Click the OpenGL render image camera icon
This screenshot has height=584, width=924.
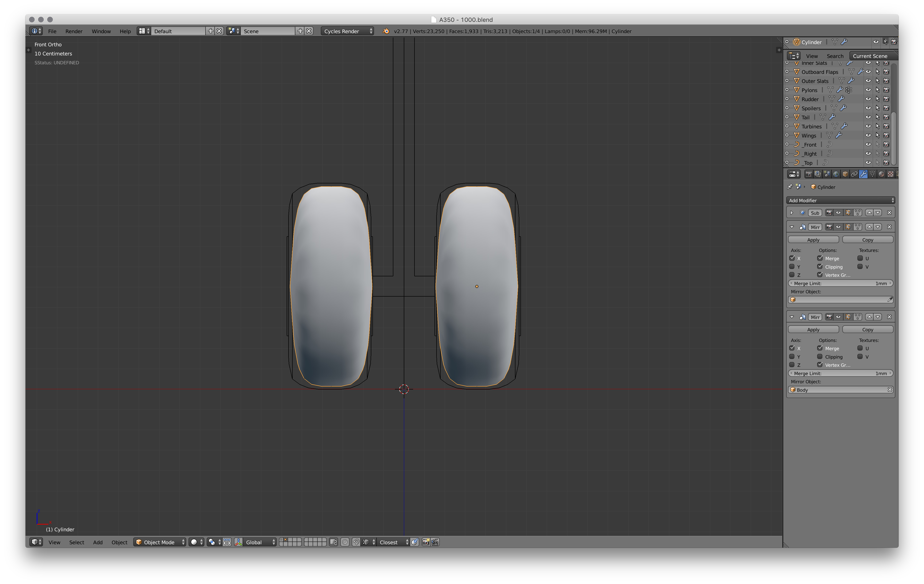tap(426, 542)
